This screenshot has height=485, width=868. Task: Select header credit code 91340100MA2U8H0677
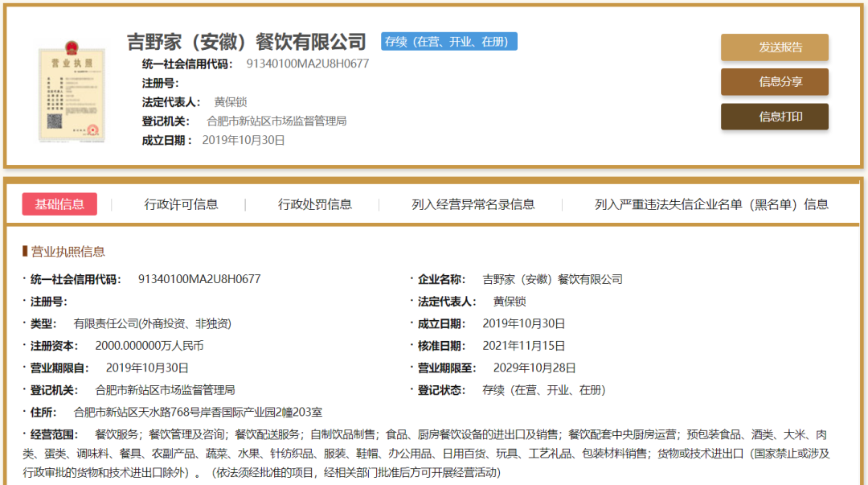pos(307,64)
